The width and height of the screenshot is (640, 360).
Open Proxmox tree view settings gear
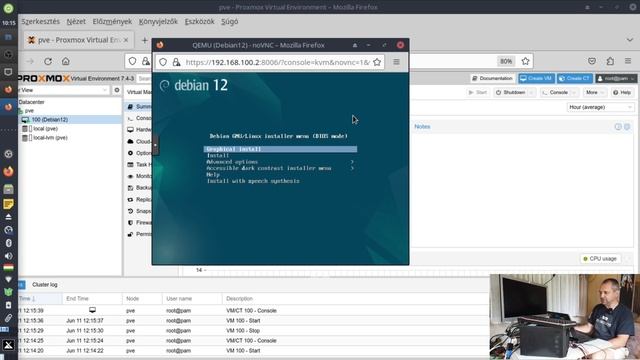pyautogui.click(x=117, y=90)
